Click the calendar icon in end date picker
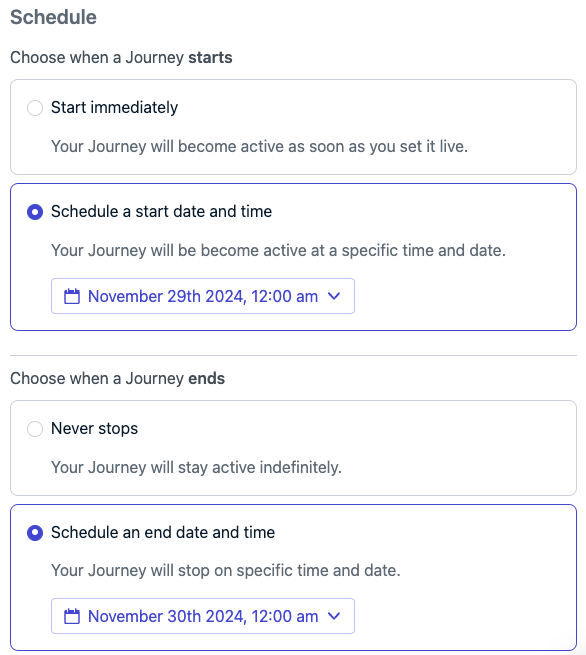Image resolution: width=586 pixels, height=655 pixels. pos(71,616)
